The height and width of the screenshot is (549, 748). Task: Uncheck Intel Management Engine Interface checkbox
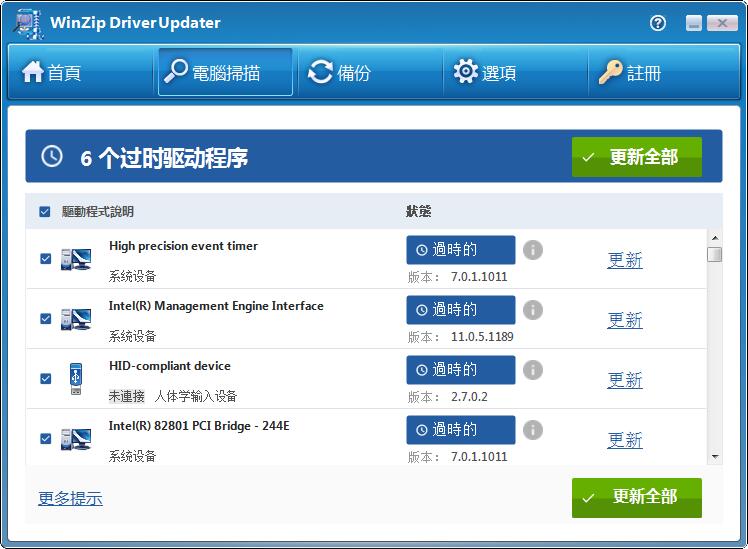tap(45, 318)
